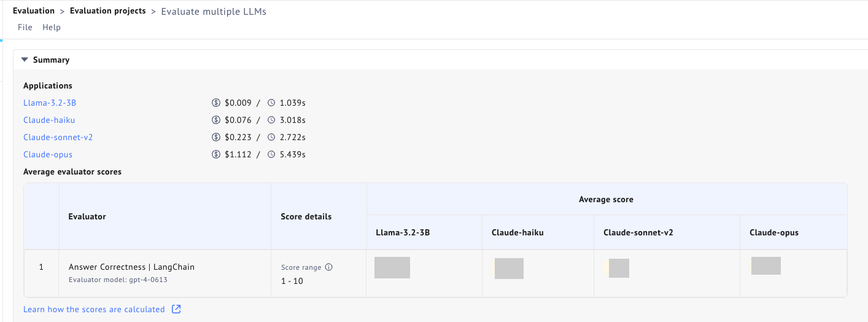Click the dollar cost icon for Llama-3.2-3B
Viewport: 868px width, 322px height.
click(215, 103)
